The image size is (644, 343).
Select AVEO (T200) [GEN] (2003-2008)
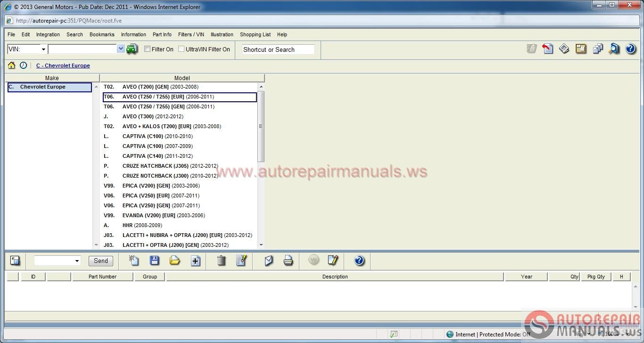pyautogui.click(x=180, y=87)
